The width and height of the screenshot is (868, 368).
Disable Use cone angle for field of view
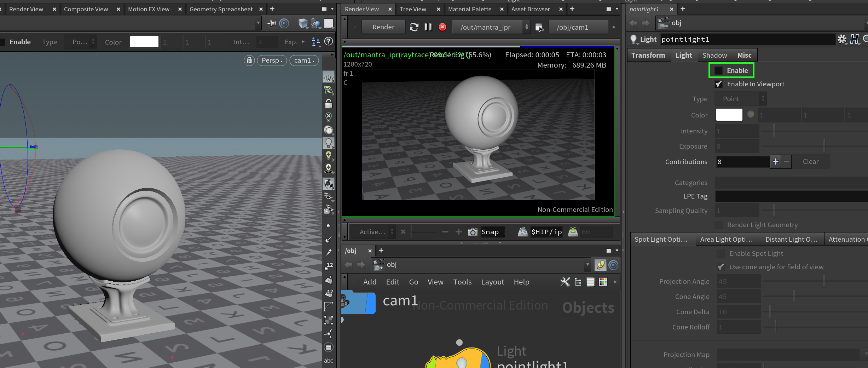coord(720,267)
